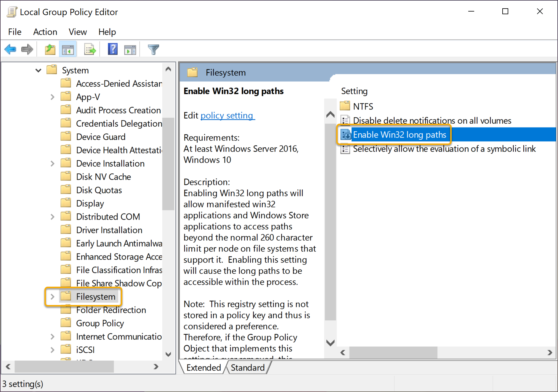The width and height of the screenshot is (558, 392).
Task: Select the NTFS folder entry
Action: (x=363, y=106)
